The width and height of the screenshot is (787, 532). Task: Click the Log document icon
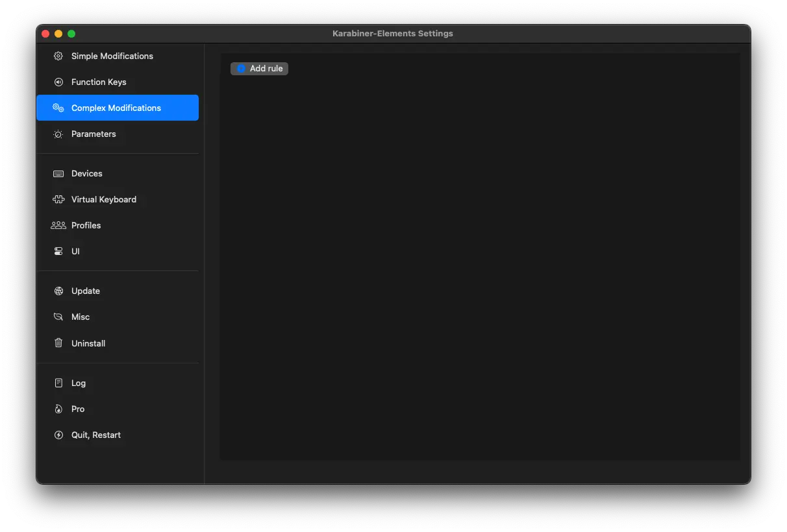58,383
